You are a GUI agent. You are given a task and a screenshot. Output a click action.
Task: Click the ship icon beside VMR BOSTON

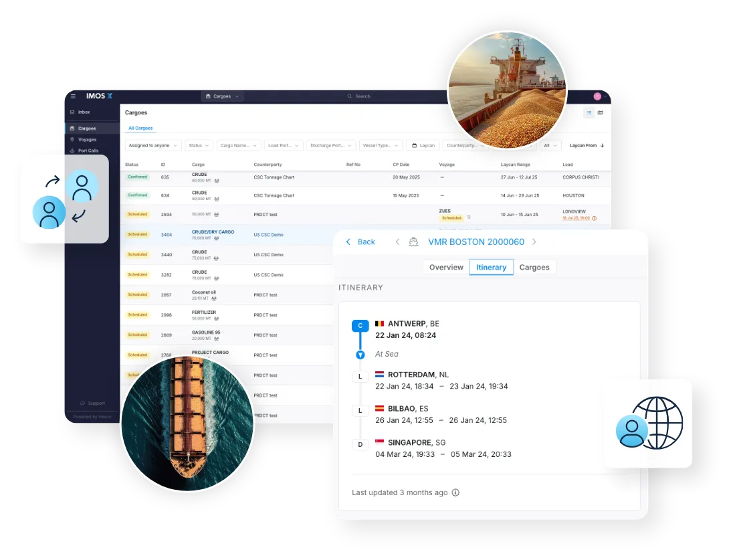coord(413,242)
